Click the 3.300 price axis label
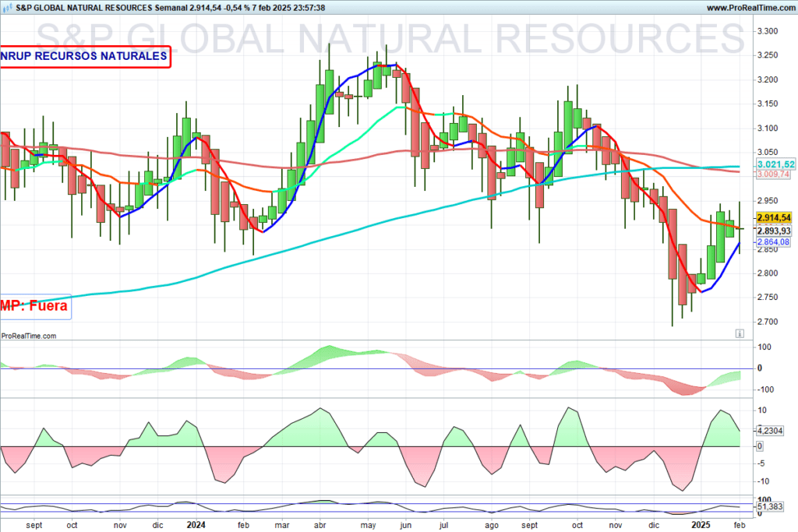 pyautogui.click(x=768, y=31)
